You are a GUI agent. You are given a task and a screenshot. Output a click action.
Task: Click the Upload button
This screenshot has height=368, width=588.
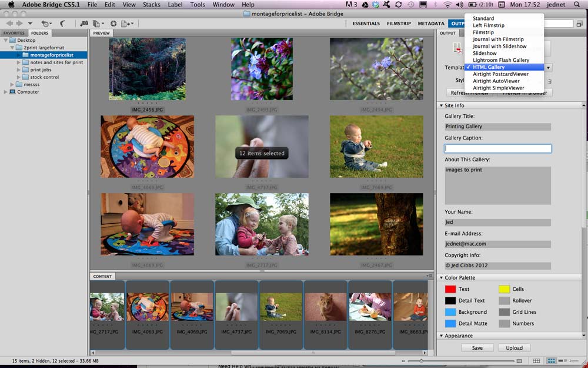[514, 348]
